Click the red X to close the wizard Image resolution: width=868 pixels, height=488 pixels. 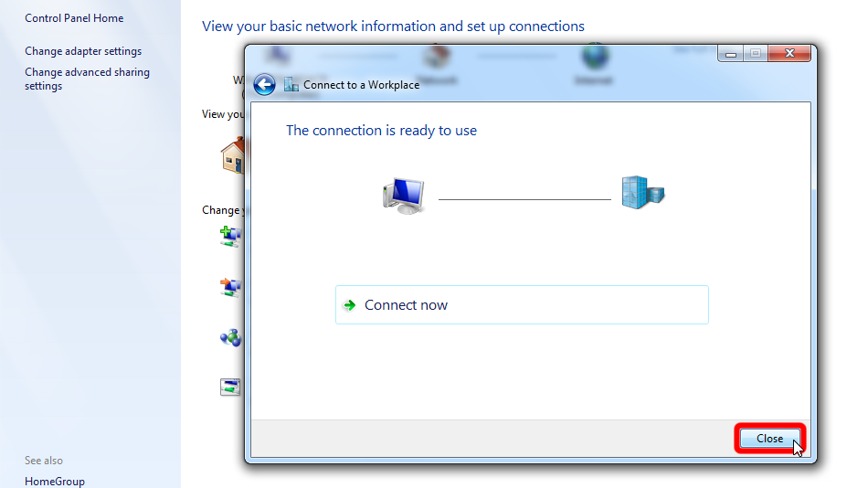[789, 54]
